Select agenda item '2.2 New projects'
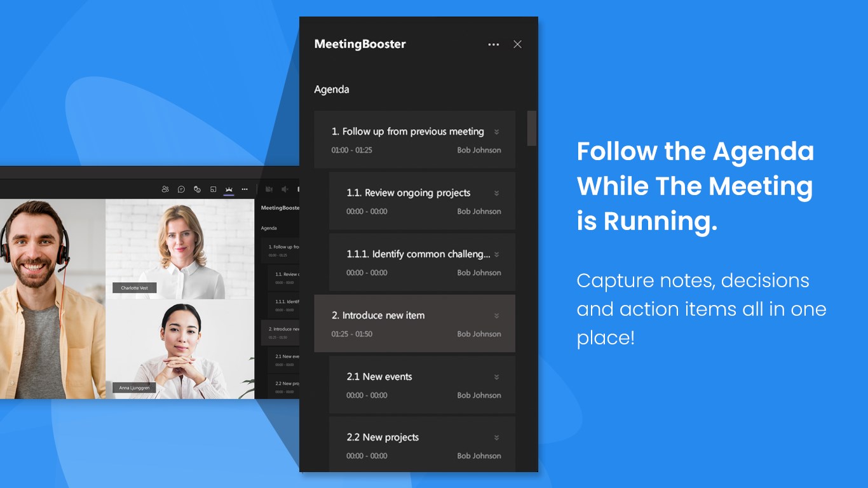The height and width of the screenshot is (488, 868). tap(422, 444)
